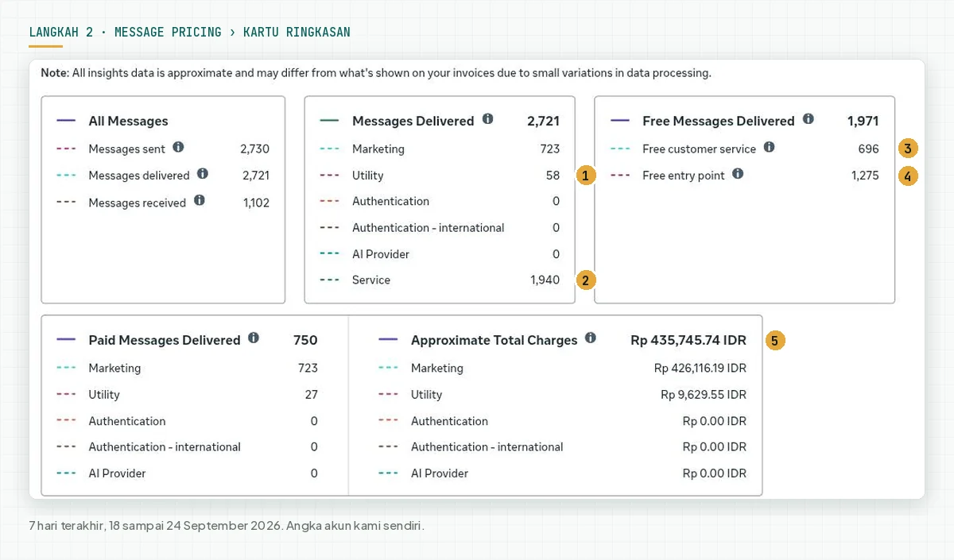
Task: Open info icon next to Free Messages Delivered heading
Action: click(x=808, y=119)
